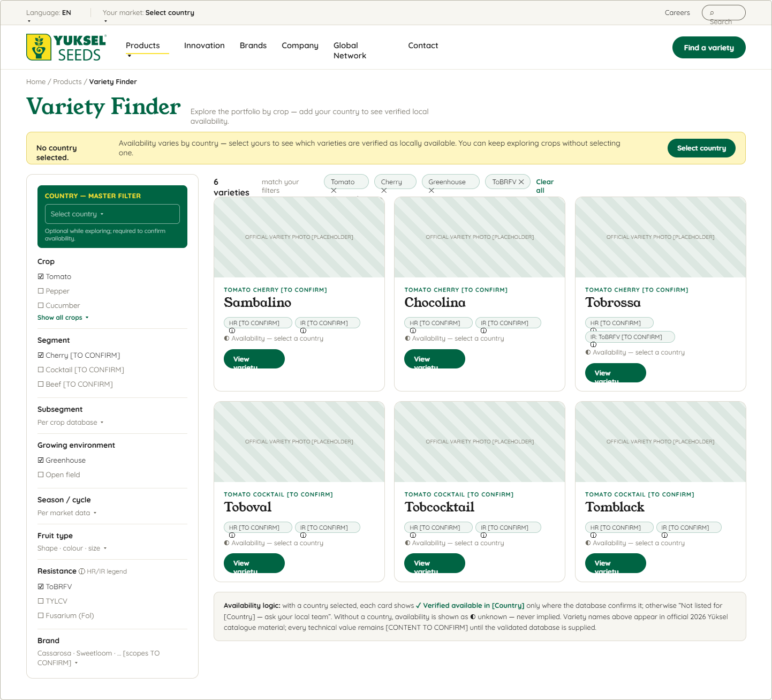Image resolution: width=772 pixels, height=700 pixels.
Task: Click the availability unknown icon on Tobrossa card
Action: click(588, 352)
